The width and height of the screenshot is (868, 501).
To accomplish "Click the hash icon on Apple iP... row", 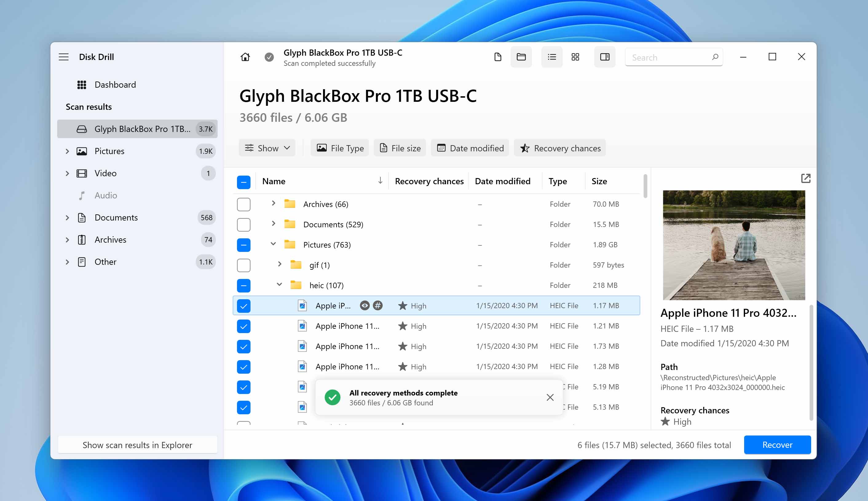I will (378, 306).
